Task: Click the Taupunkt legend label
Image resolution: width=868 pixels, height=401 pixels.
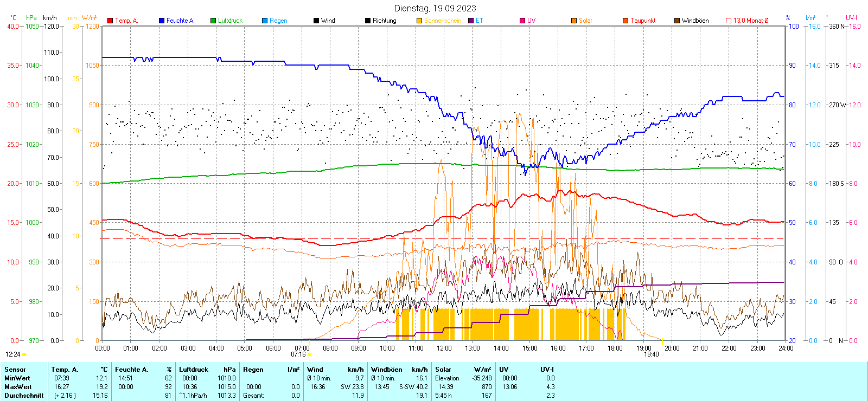Action: coord(643,21)
